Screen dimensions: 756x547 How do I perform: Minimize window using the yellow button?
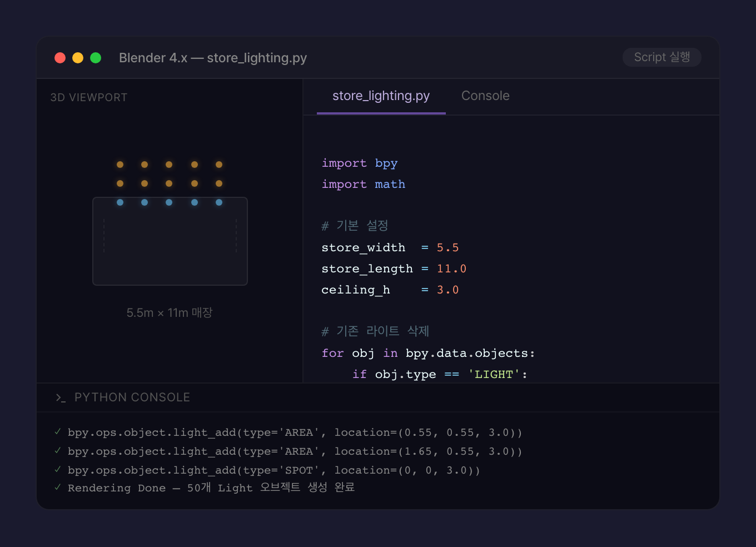pyautogui.click(x=78, y=58)
